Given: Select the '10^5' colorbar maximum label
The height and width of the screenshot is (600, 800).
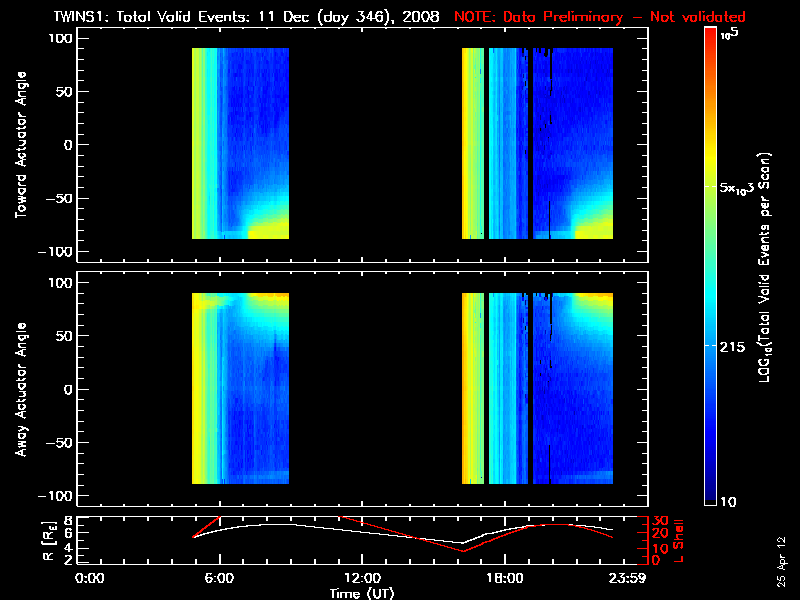Looking at the screenshot, I should coord(730,34).
